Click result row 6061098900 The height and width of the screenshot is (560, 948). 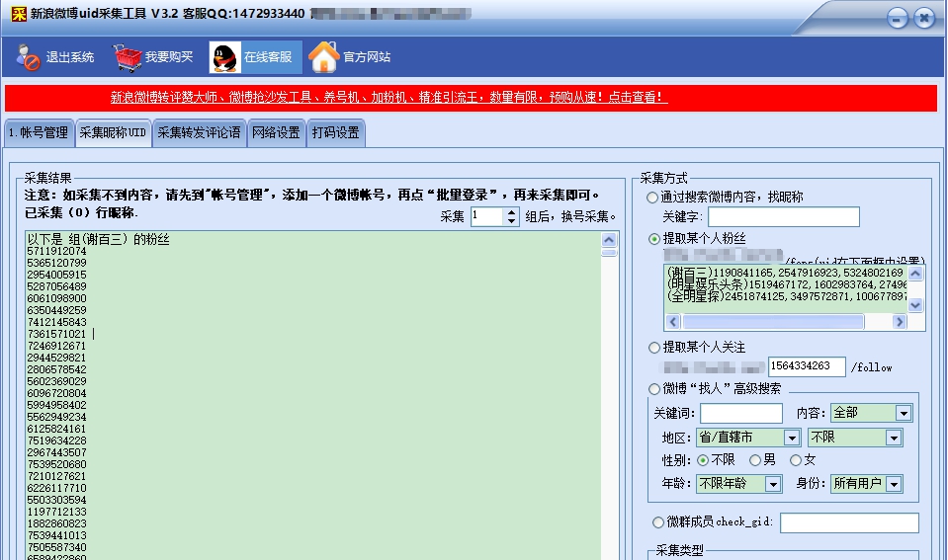56,298
